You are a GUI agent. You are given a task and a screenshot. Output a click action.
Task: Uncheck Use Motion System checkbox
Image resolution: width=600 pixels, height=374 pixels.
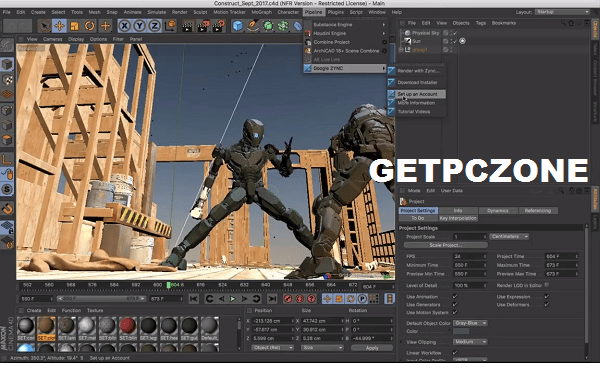tap(455, 312)
